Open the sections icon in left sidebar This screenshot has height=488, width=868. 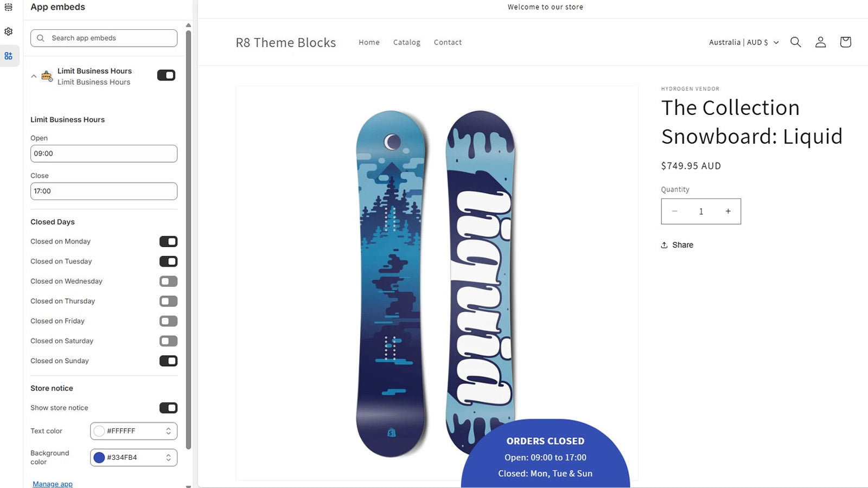coord(9,7)
